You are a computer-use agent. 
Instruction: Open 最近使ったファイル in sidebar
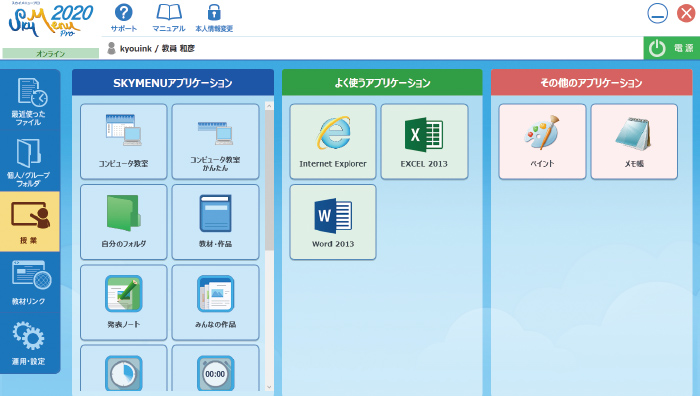pyautogui.click(x=29, y=101)
